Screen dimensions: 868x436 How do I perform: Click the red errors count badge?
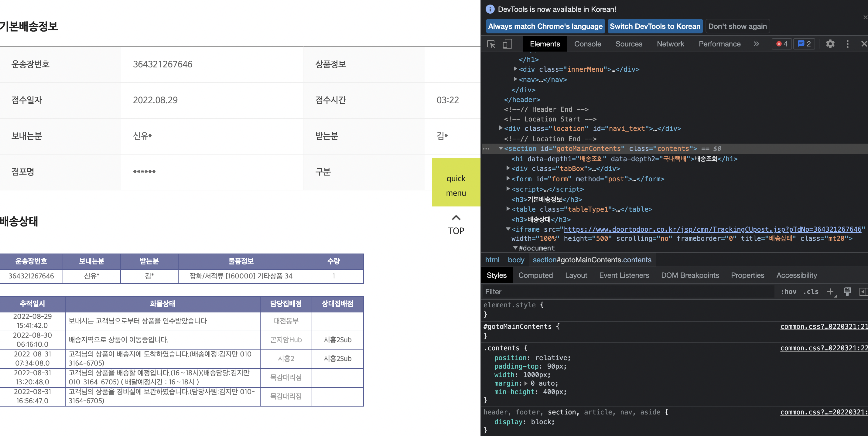tap(782, 44)
